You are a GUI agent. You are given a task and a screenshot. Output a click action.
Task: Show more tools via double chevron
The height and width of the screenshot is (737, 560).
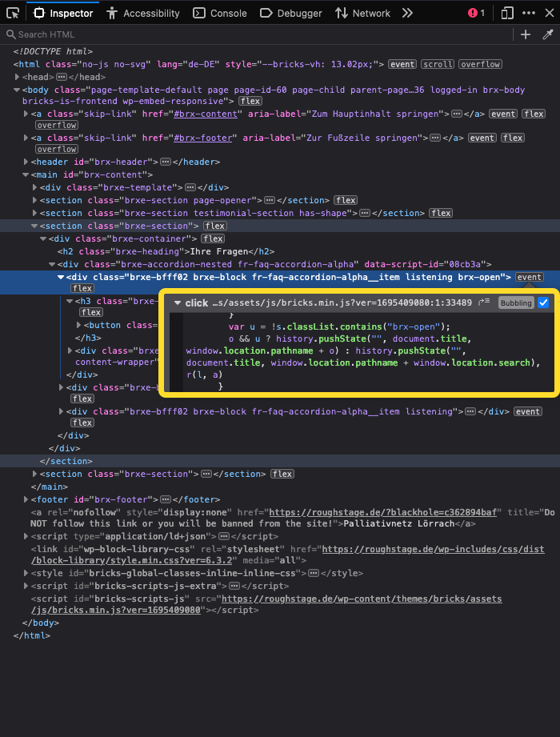(x=407, y=13)
